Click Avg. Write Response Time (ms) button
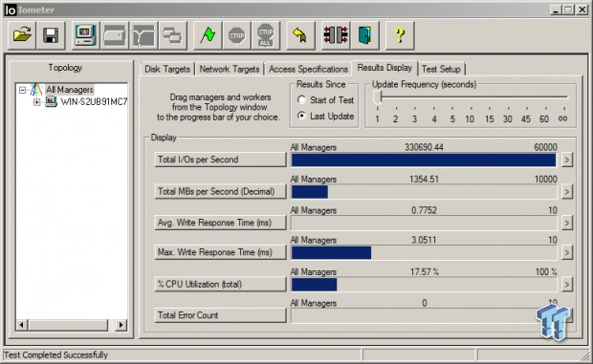Image resolution: width=593 pixels, height=364 pixels. point(220,223)
